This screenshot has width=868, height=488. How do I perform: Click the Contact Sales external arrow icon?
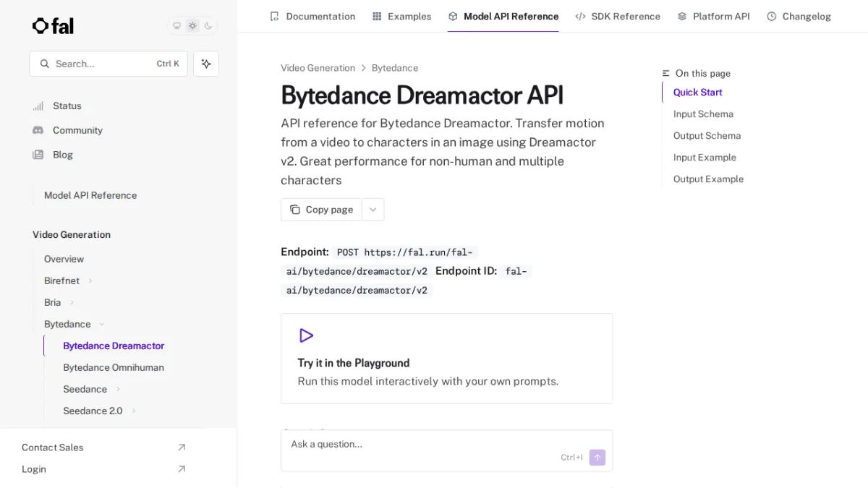[182, 448]
